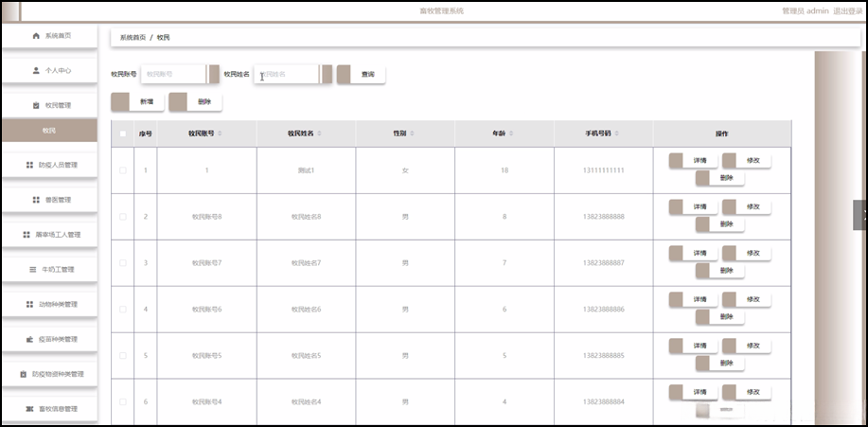Click the icon beside 防疫人员管理

coord(29,165)
